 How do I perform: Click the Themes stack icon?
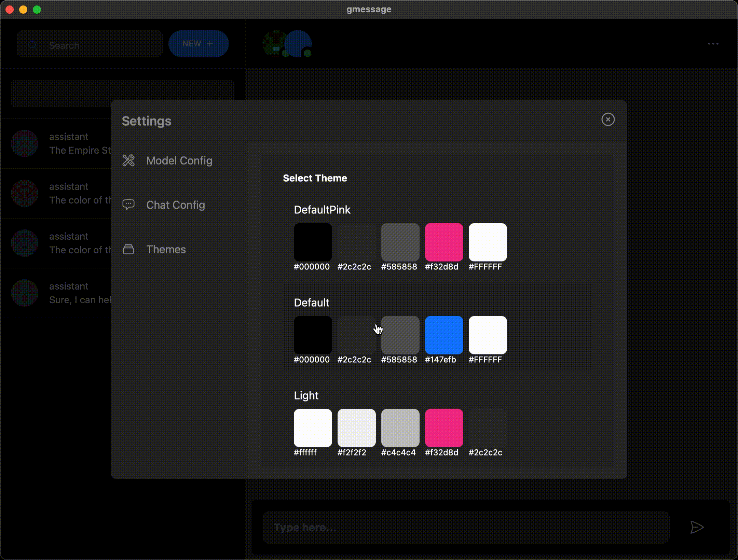pyautogui.click(x=128, y=249)
